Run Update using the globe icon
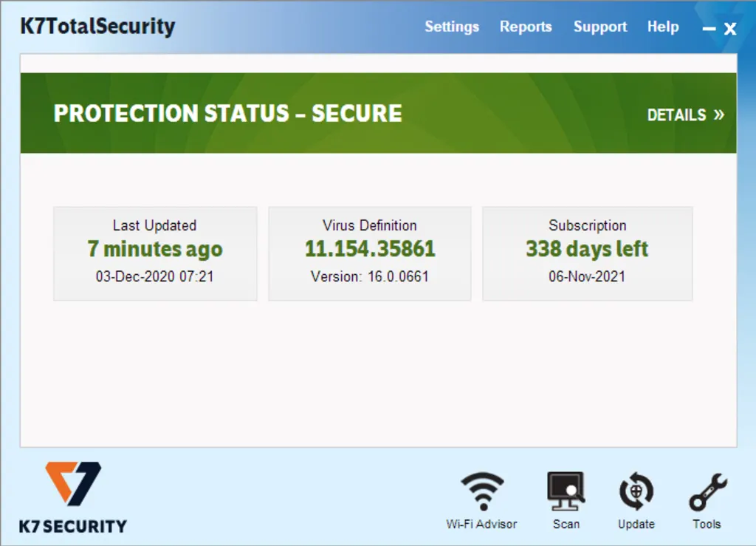The image size is (756, 546). click(x=636, y=499)
